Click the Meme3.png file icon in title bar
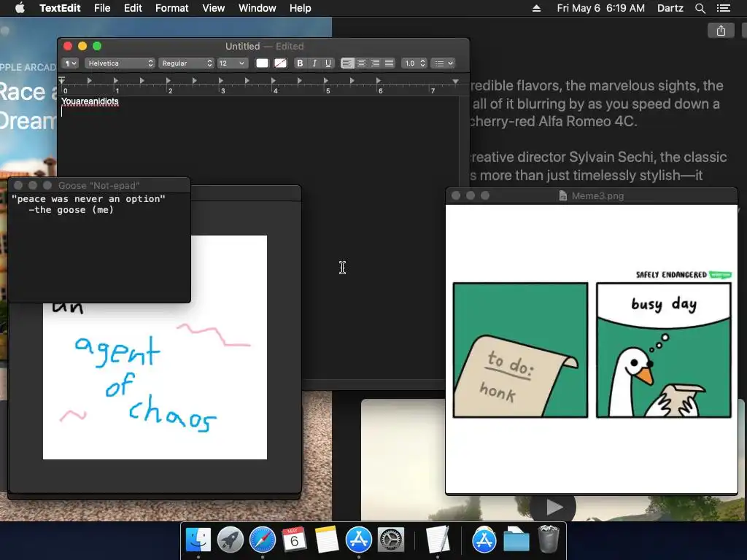The image size is (747, 560). (x=562, y=195)
